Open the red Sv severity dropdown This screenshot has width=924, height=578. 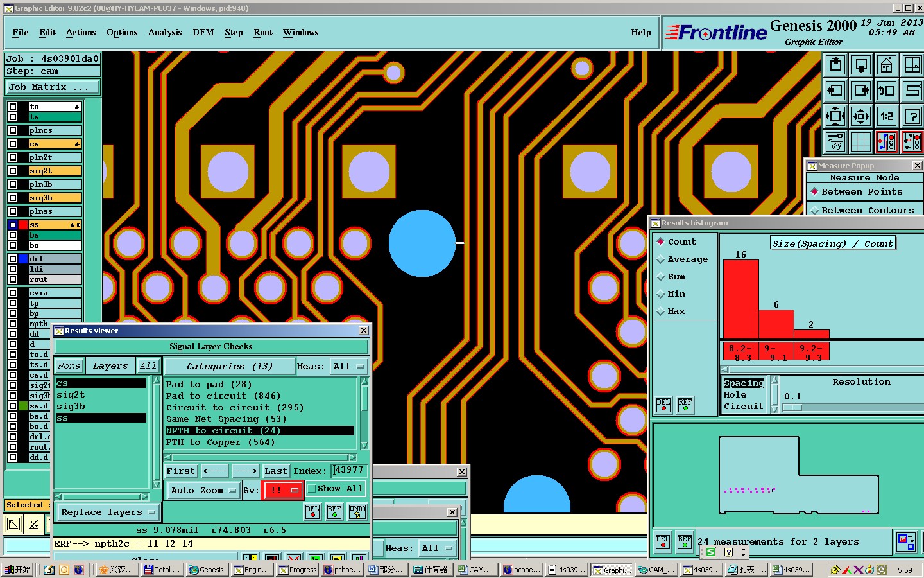[x=283, y=490]
